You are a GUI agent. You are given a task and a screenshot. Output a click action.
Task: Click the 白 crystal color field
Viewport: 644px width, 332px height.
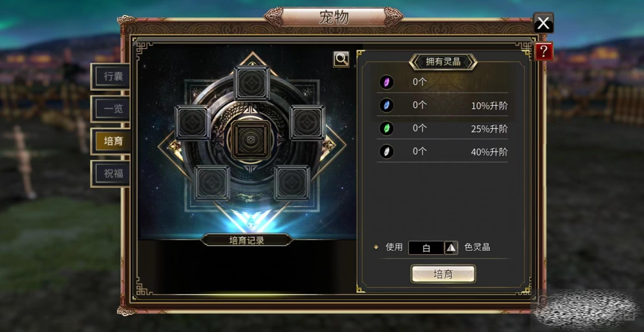426,248
